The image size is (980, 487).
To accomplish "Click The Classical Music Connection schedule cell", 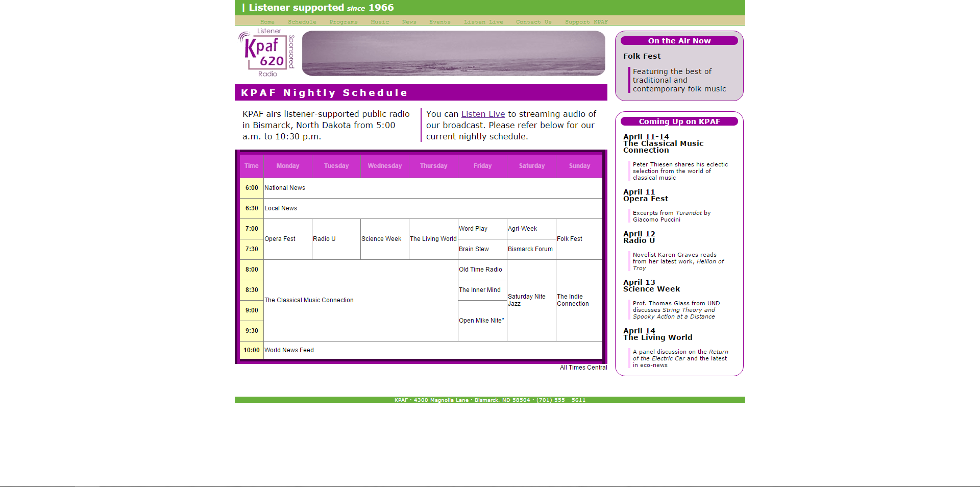I will [x=361, y=300].
